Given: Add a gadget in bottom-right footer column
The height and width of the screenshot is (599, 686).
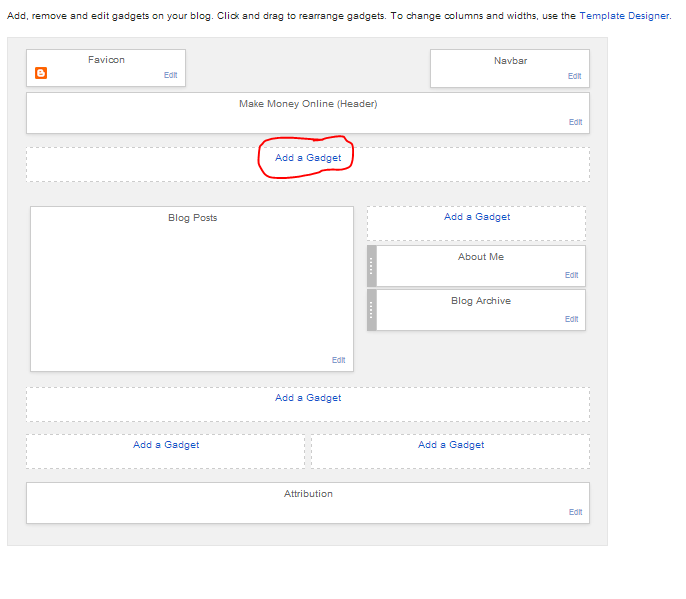Looking at the screenshot, I should pyautogui.click(x=451, y=445).
